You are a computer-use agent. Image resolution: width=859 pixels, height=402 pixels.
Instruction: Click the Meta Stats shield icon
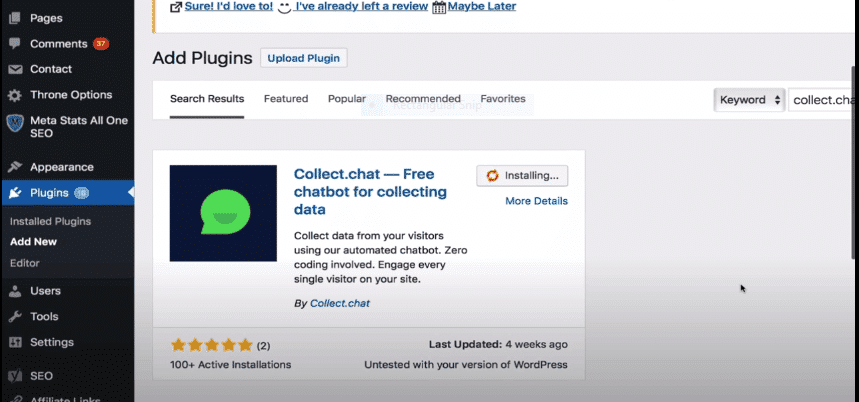tap(15, 124)
